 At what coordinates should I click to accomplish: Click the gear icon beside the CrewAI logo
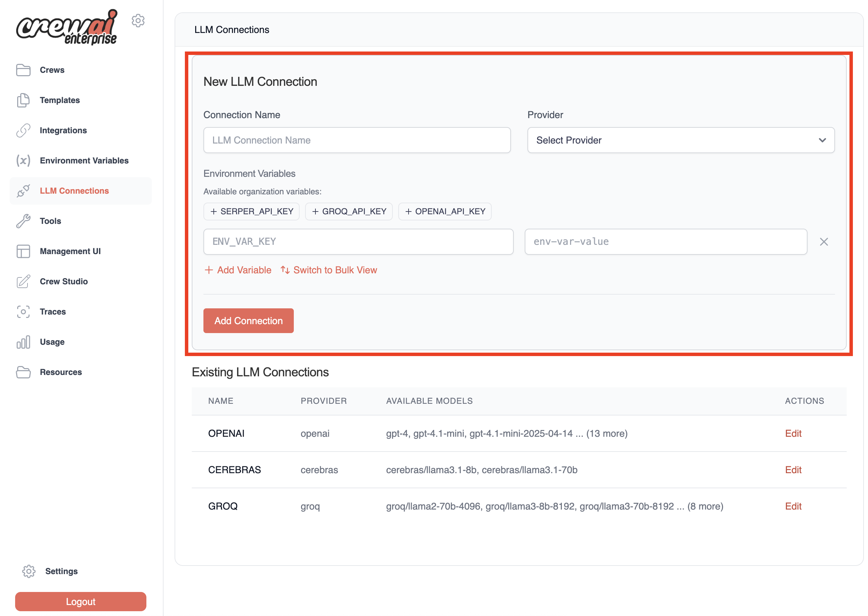(x=138, y=21)
